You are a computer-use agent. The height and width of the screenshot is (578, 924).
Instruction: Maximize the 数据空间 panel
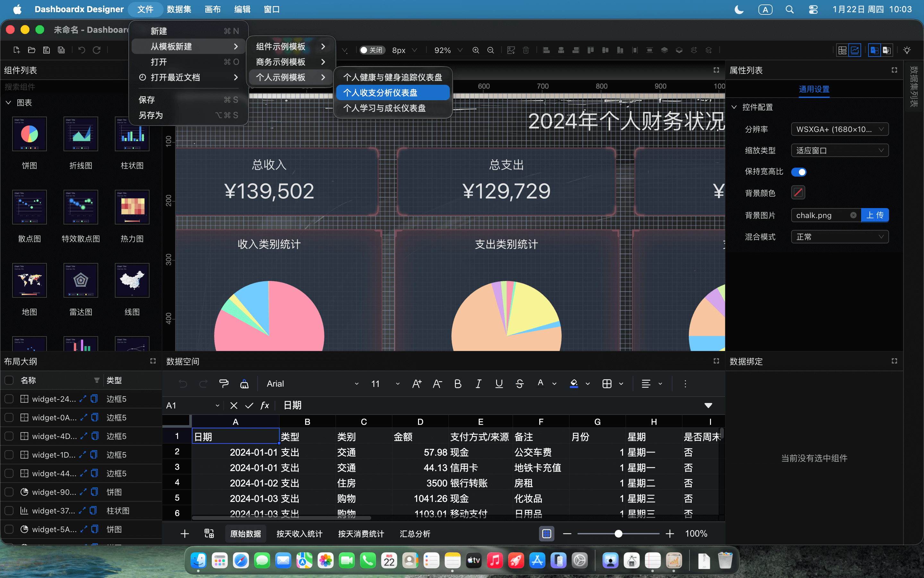tap(716, 361)
